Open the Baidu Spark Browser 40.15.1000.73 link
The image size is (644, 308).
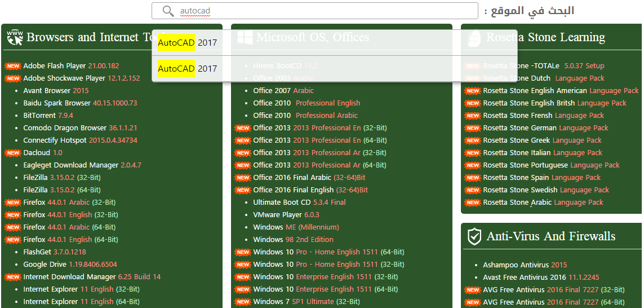[80, 103]
